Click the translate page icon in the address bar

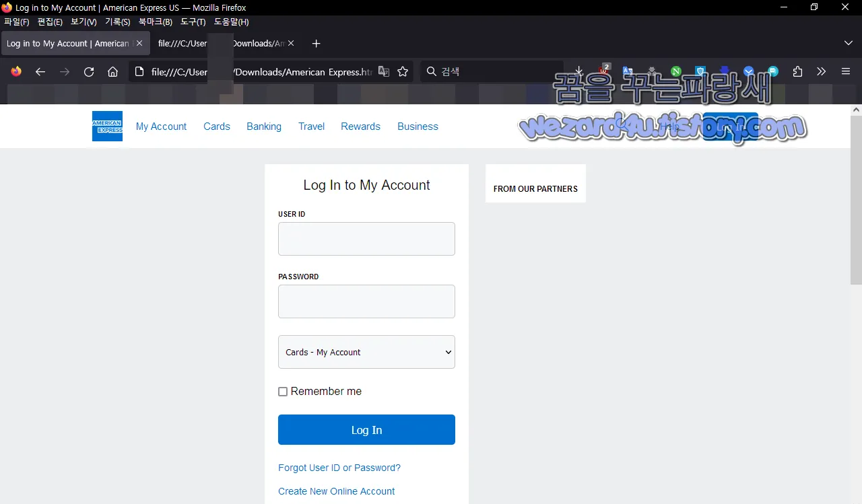(384, 71)
